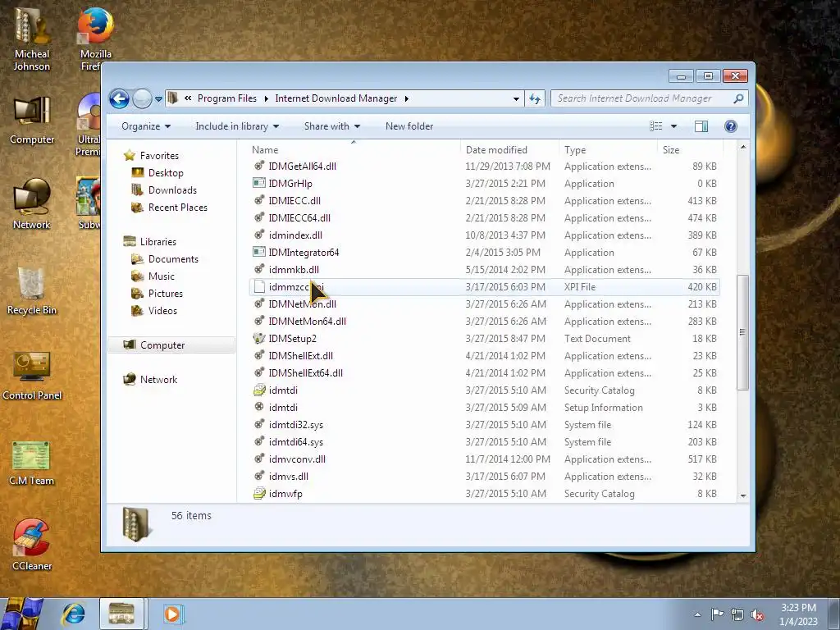Select the idmmzcc XPI file icon
The height and width of the screenshot is (630, 840).
click(259, 286)
